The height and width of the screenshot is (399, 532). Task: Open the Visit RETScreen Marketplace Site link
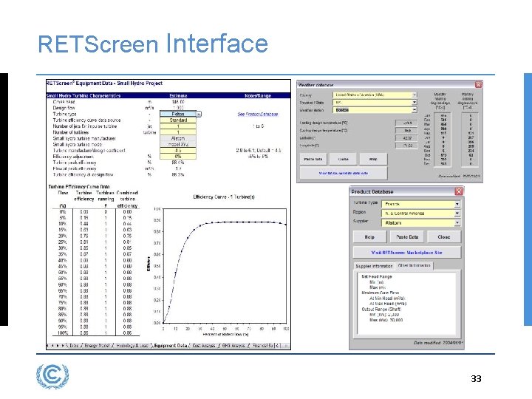(407, 253)
